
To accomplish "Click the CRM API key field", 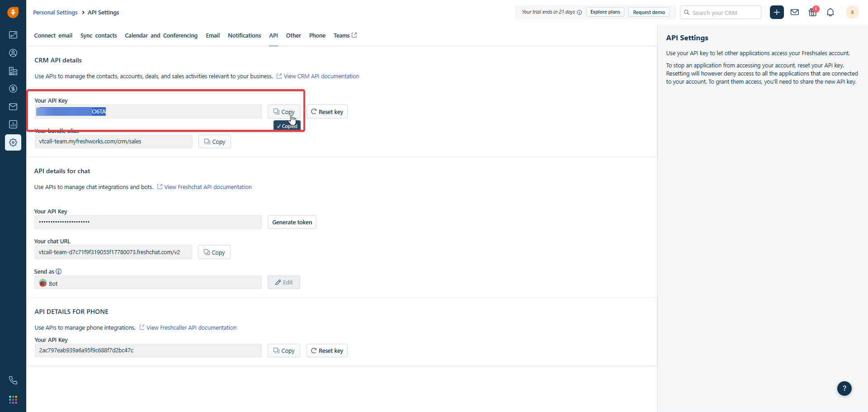I will click(148, 112).
